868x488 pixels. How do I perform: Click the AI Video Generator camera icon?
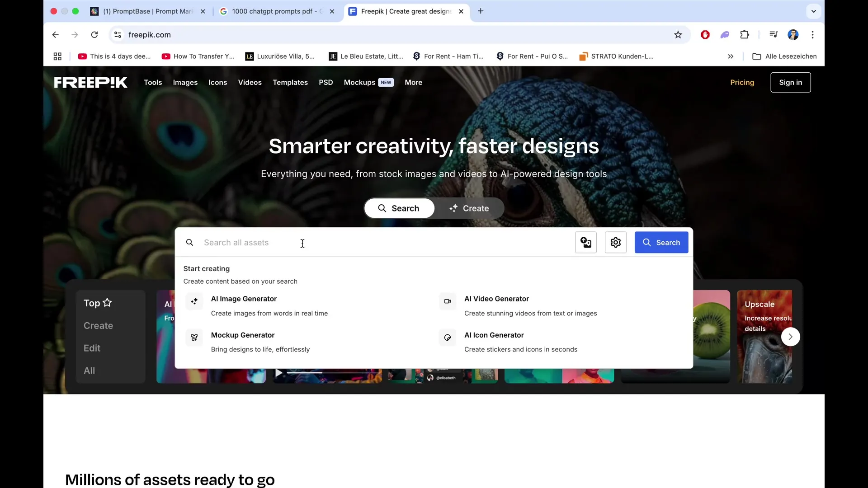tap(447, 301)
